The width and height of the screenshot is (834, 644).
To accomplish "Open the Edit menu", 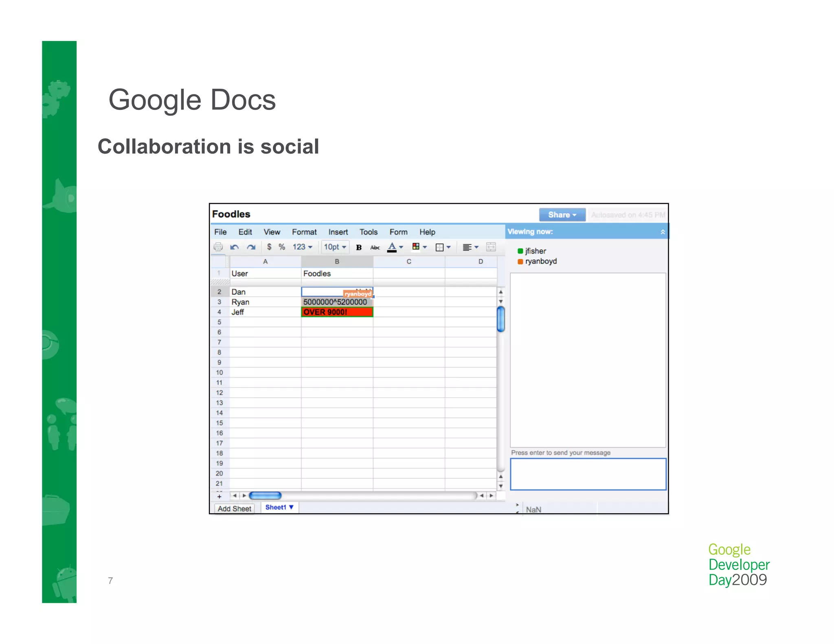I will tap(245, 232).
